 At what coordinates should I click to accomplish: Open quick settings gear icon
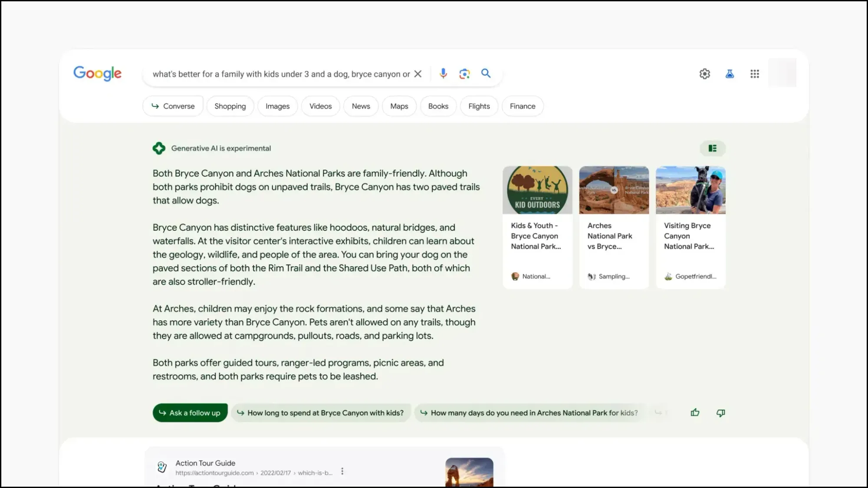click(705, 74)
